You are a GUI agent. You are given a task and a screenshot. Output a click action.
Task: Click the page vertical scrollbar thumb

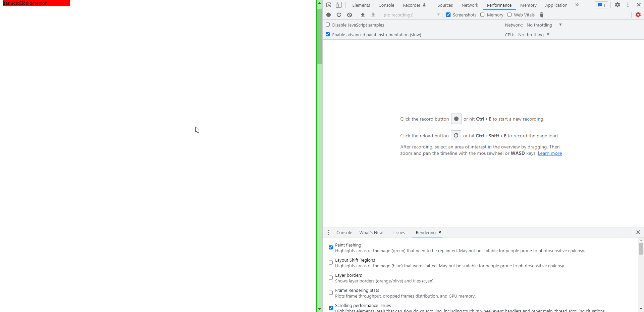pyautogui.click(x=319, y=36)
